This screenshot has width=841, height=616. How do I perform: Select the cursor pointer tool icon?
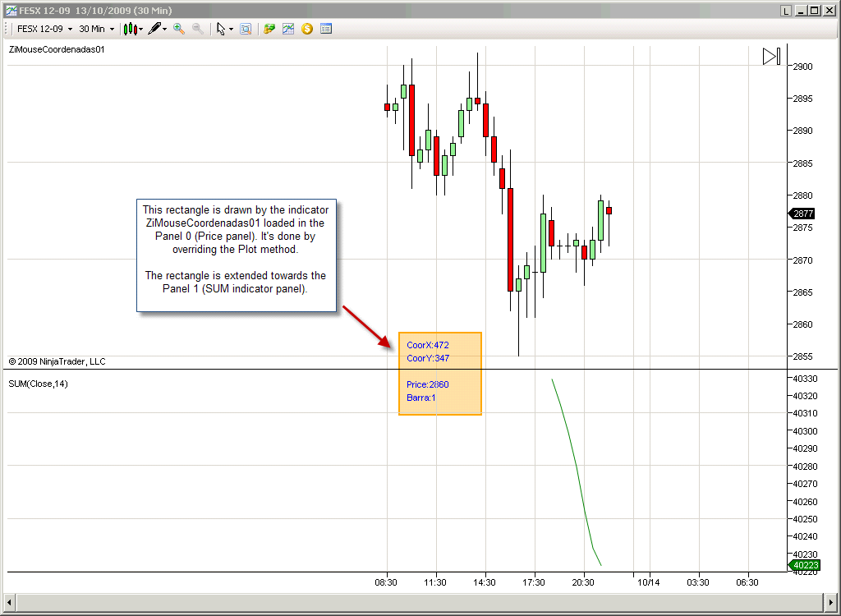point(220,29)
